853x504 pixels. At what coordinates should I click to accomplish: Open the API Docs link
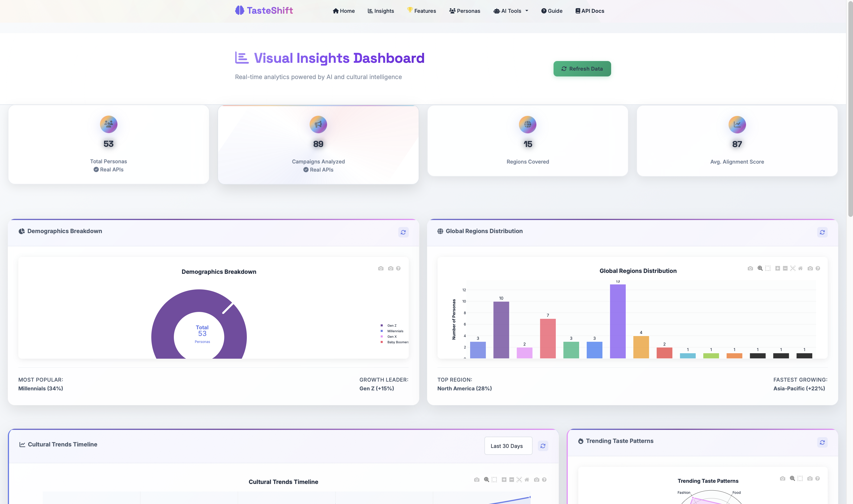(590, 11)
